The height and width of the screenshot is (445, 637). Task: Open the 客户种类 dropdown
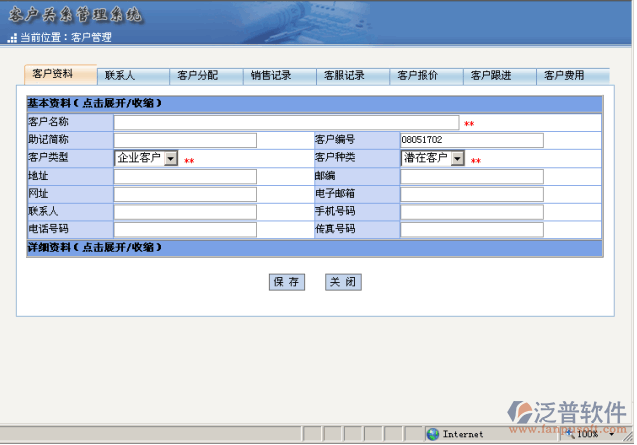(458, 158)
